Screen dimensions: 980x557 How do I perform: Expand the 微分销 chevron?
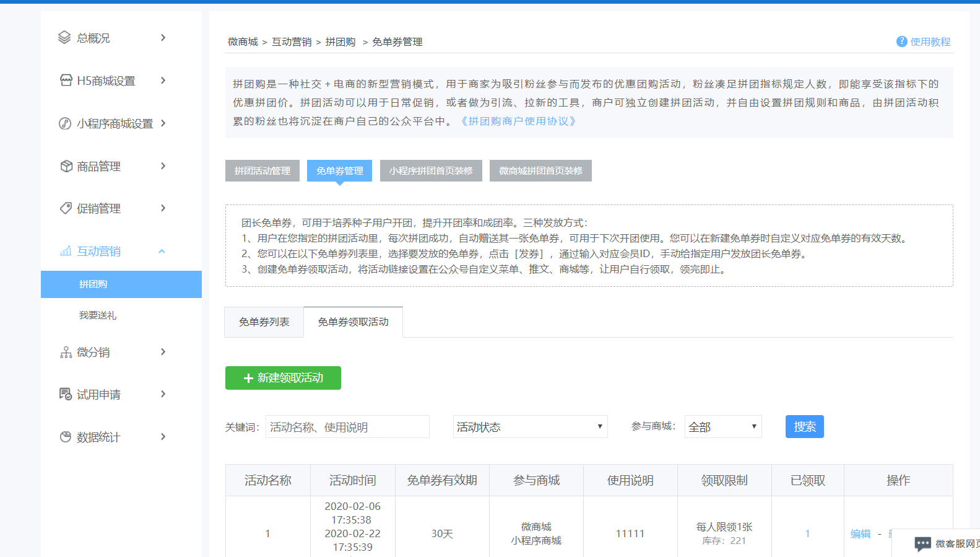tap(163, 352)
